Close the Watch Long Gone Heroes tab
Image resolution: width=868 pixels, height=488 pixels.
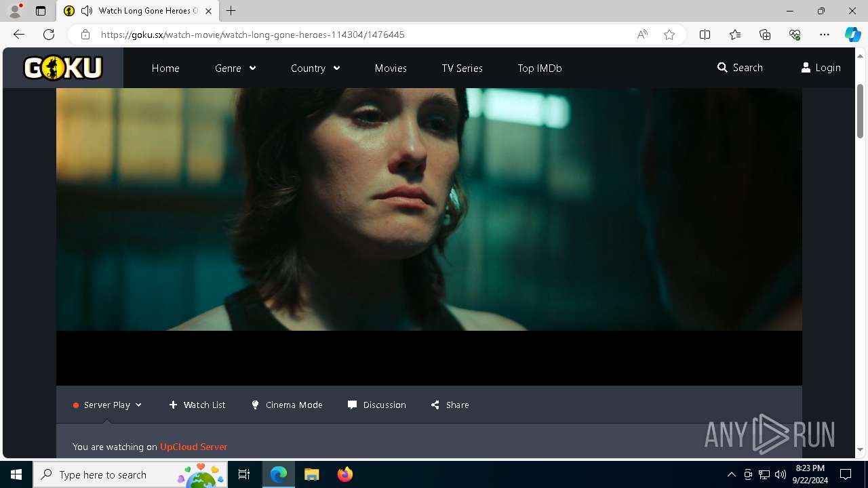tap(208, 11)
